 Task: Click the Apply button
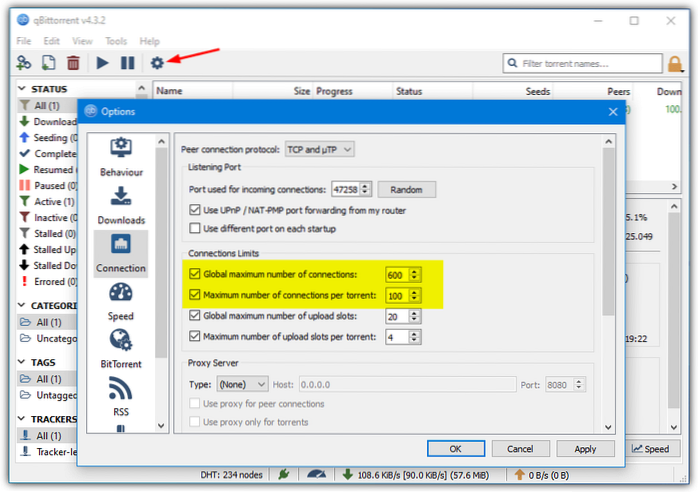click(585, 449)
